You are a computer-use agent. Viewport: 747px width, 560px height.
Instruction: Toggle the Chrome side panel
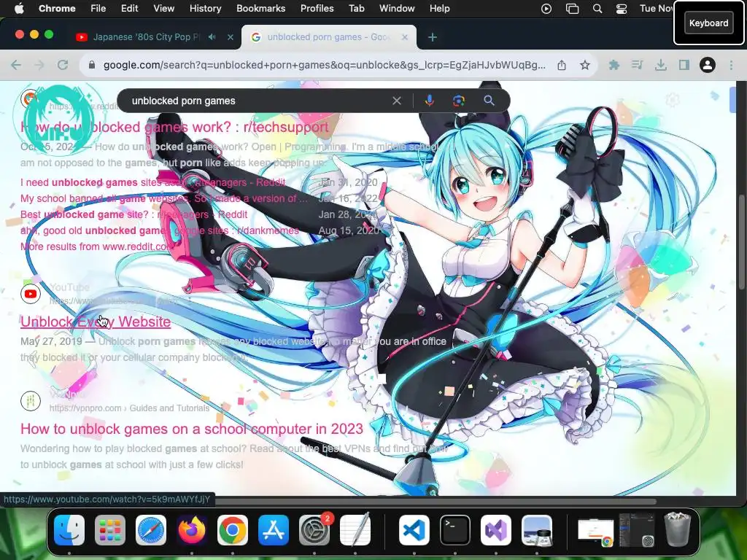(x=684, y=65)
